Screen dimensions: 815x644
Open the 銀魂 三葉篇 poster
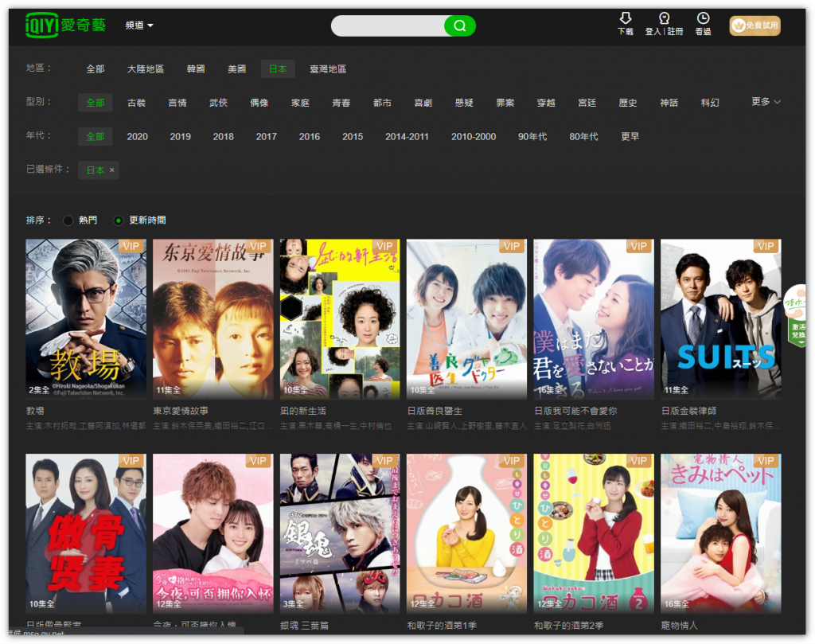(x=340, y=534)
